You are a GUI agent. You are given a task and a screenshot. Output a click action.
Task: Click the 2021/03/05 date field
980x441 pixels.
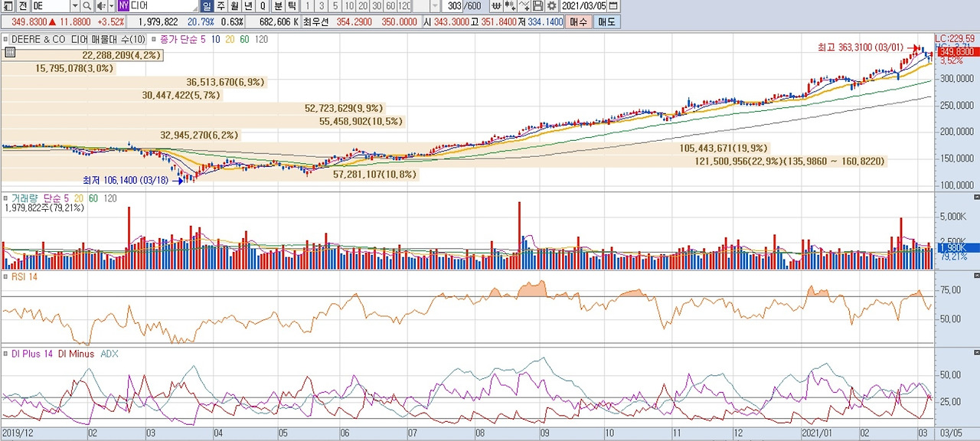tap(584, 6)
